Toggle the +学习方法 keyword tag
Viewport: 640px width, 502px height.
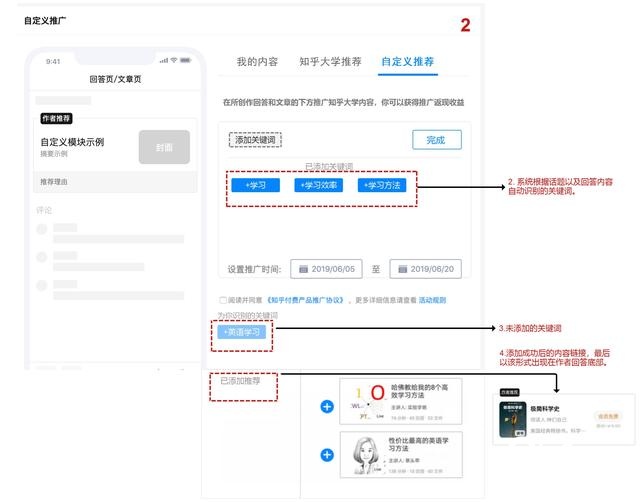click(383, 185)
